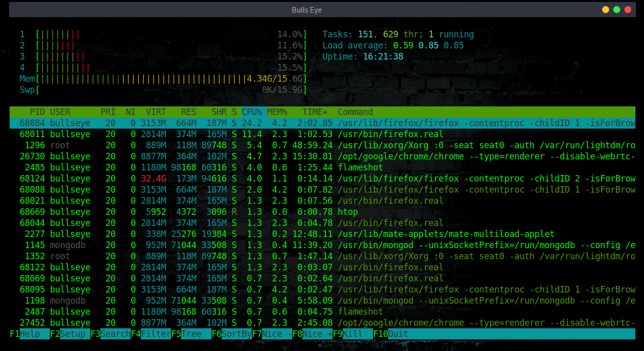This screenshot has height=351, width=644.
Task: Click F8 Nice + button
Action: pyautogui.click(x=312, y=334)
